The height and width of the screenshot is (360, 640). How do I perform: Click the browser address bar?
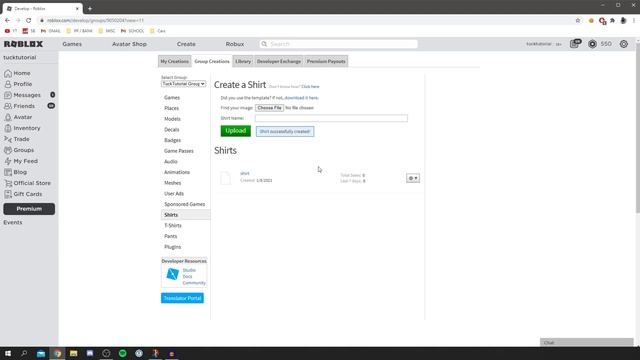tap(306, 20)
